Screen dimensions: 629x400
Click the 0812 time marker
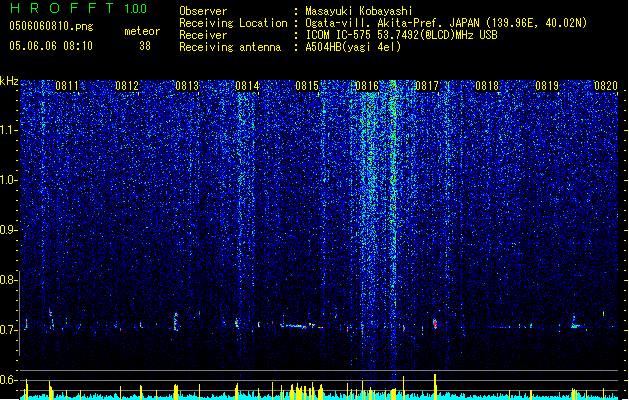tap(127, 86)
